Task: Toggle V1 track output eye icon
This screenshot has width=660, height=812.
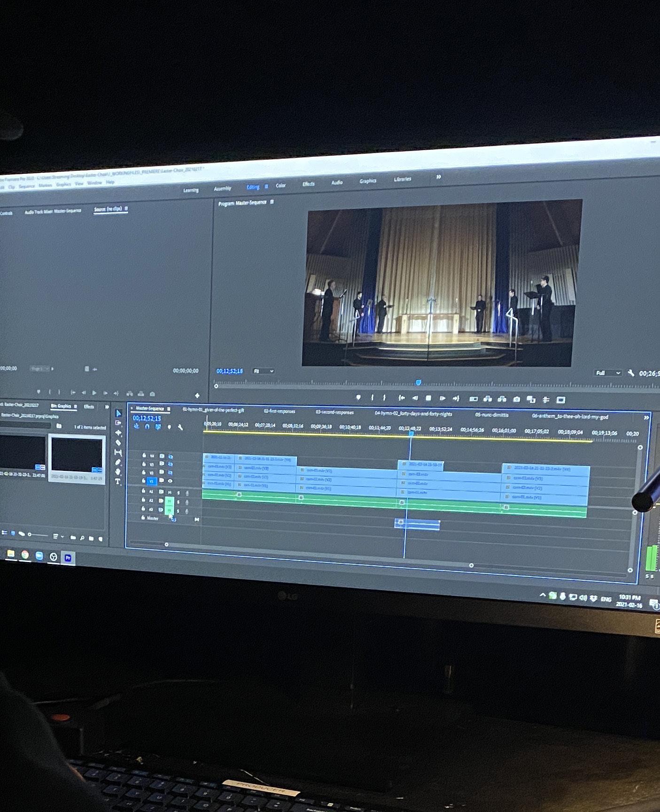Action: pos(170,481)
